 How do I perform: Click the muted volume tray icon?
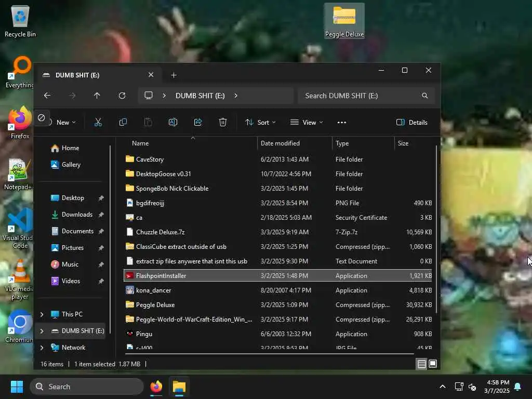tap(472, 387)
